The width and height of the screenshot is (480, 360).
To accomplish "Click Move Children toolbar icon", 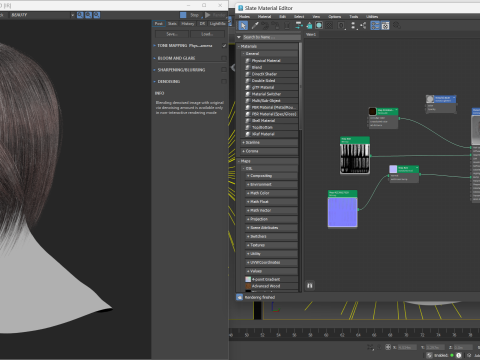I will [x=299, y=25].
